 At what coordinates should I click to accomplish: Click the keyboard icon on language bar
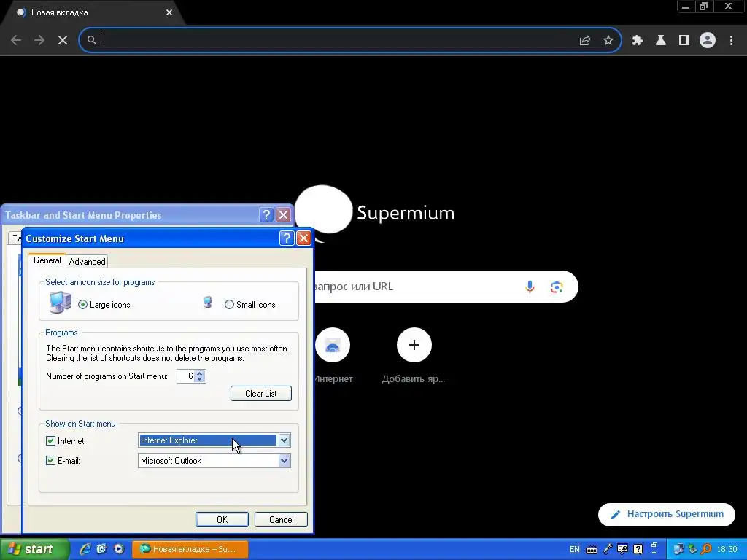pyautogui.click(x=591, y=550)
